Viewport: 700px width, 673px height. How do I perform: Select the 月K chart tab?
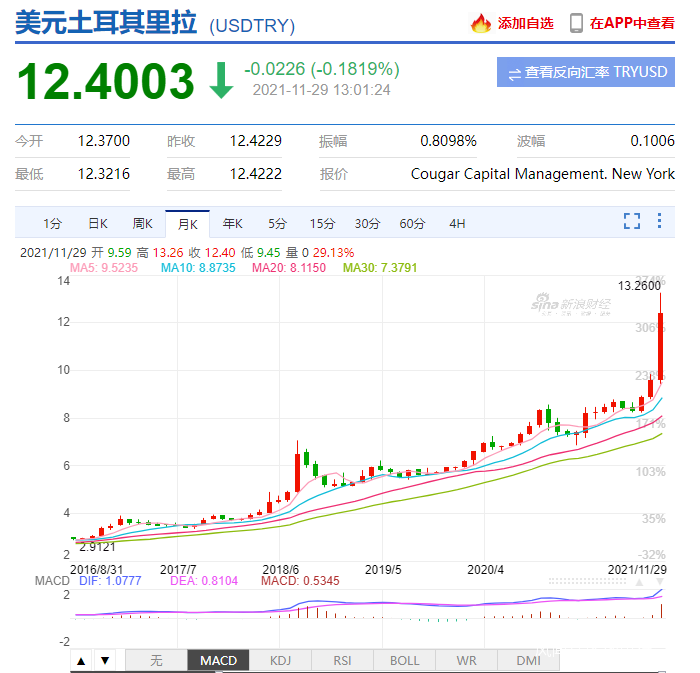pos(188,224)
